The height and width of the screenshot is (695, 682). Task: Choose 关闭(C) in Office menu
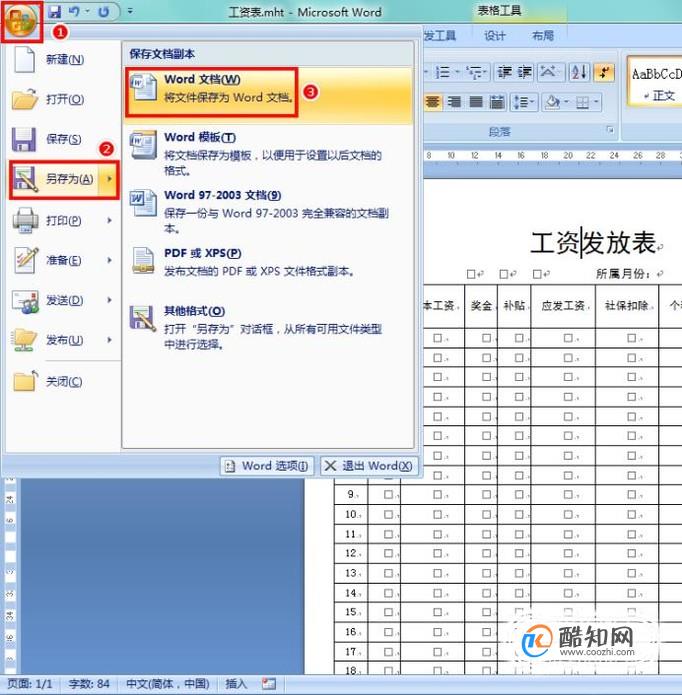coord(63,382)
